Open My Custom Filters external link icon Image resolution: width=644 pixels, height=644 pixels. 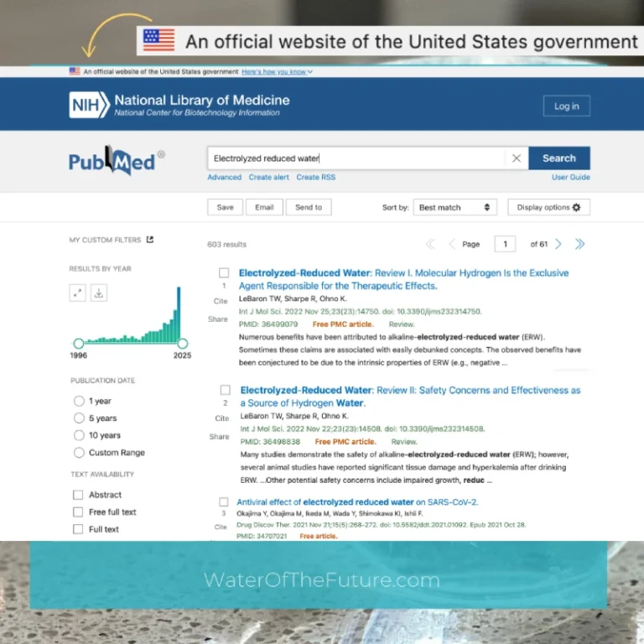(150, 240)
